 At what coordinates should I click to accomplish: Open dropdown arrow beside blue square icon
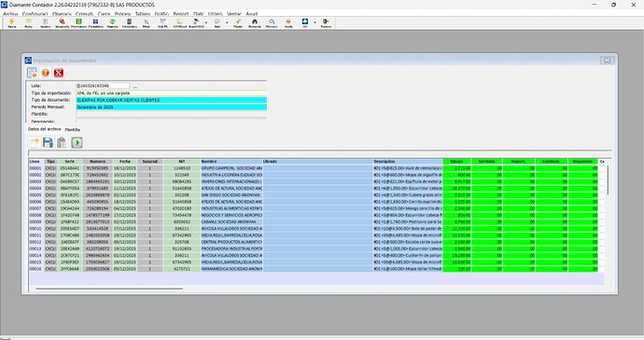315,22
